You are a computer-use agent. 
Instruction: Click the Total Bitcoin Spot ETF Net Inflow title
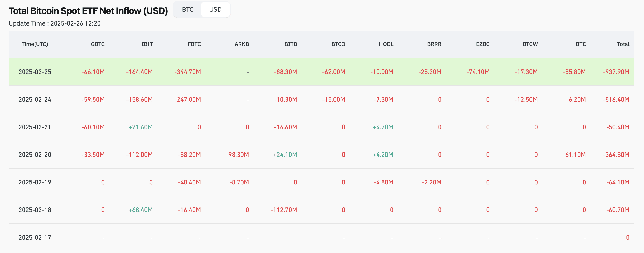(x=88, y=11)
